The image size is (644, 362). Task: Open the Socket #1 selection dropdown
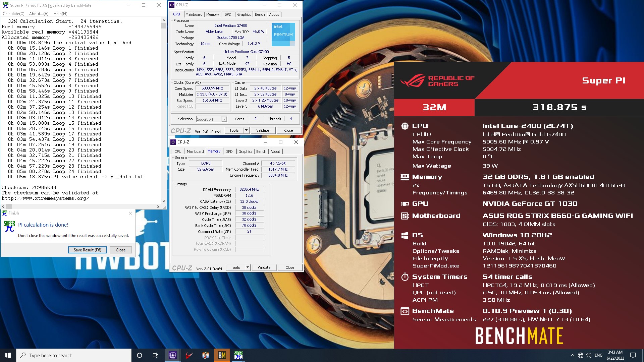coord(212,119)
